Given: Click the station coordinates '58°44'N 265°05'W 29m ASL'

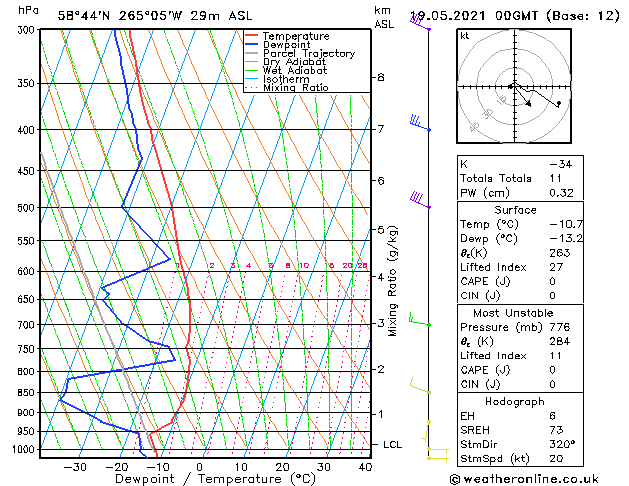Looking at the screenshot, I should point(155,16).
